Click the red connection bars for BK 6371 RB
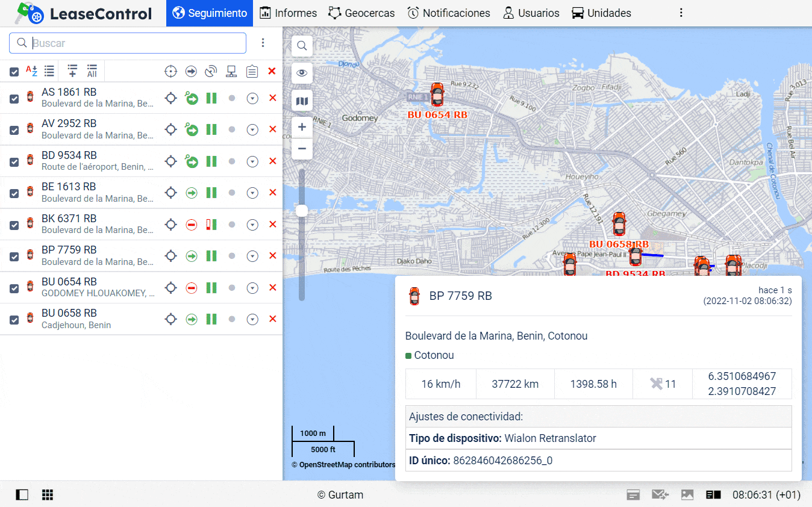The height and width of the screenshot is (507, 812). pyautogui.click(x=211, y=225)
